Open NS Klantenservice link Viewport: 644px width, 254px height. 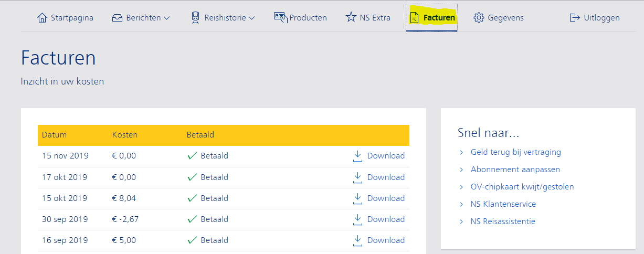[x=503, y=204]
